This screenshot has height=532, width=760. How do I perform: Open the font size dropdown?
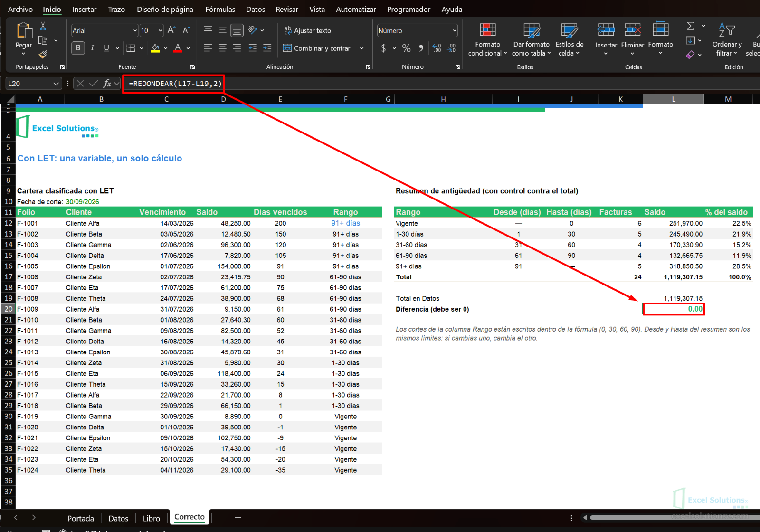(160, 30)
